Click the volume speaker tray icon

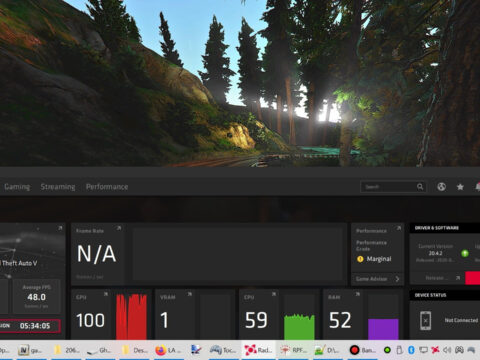click(447, 350)
